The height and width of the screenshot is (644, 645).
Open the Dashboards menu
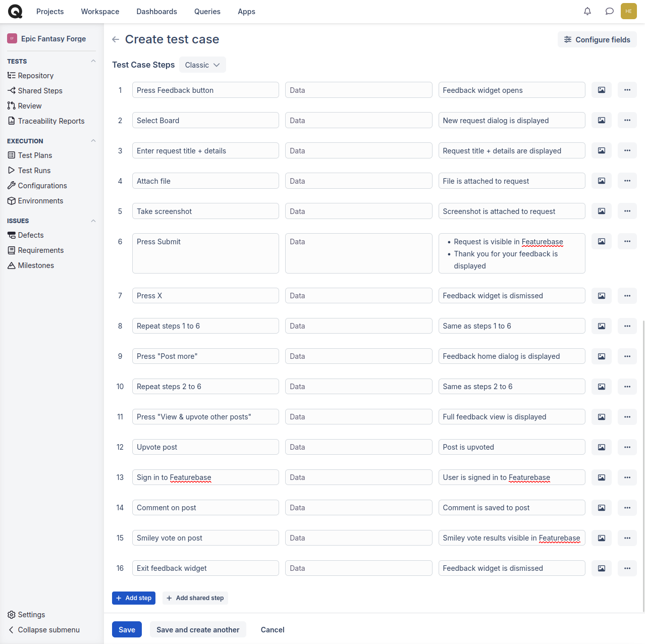[156, 12]
